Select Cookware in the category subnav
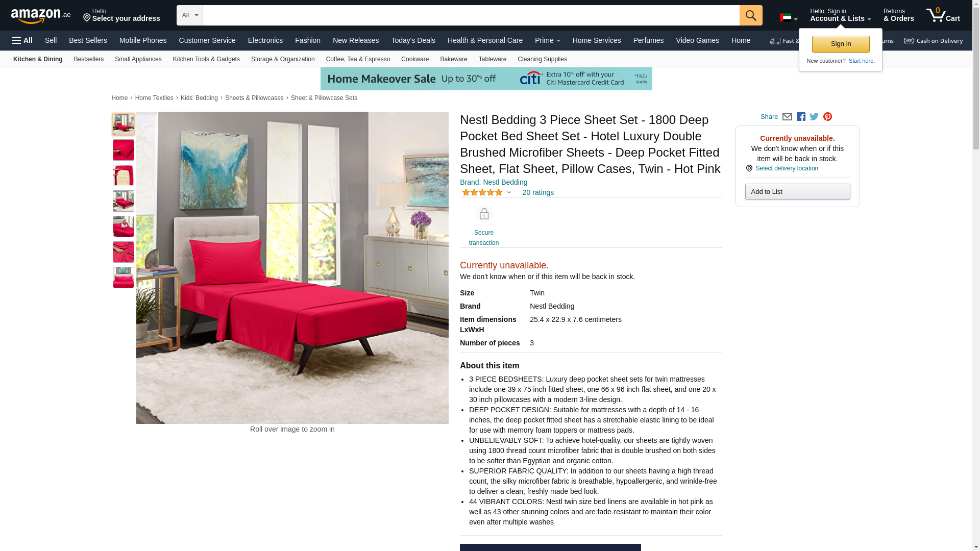The image size is (980, 551). 415,59
